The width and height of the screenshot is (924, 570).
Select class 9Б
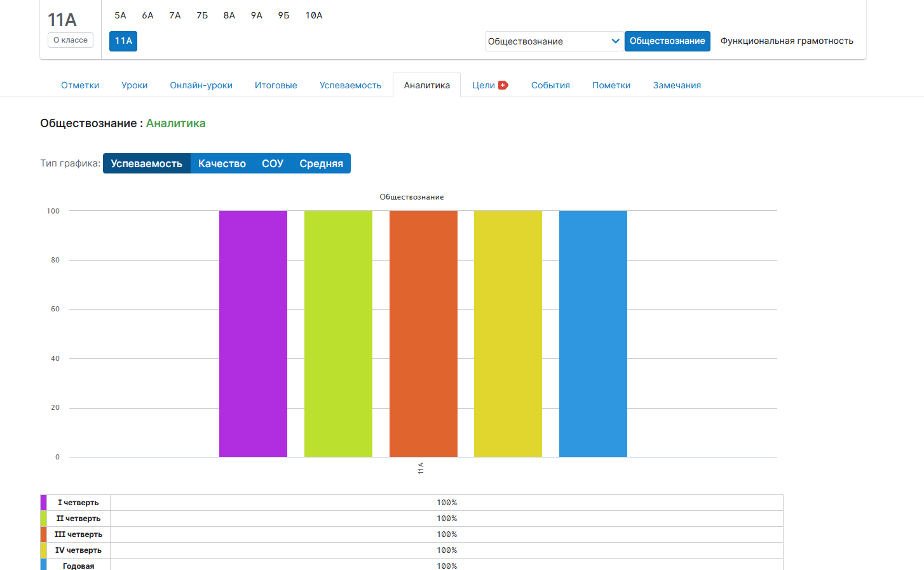tap(284, 15)
